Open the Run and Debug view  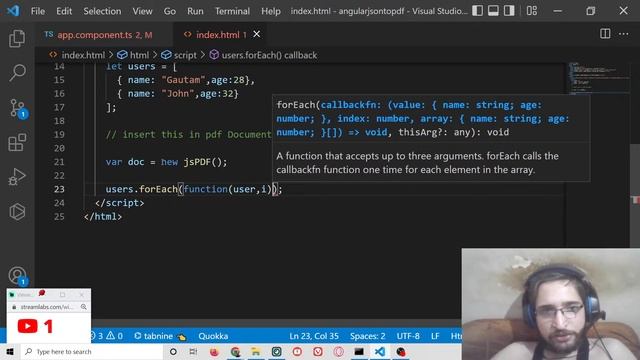click(17, 177)
